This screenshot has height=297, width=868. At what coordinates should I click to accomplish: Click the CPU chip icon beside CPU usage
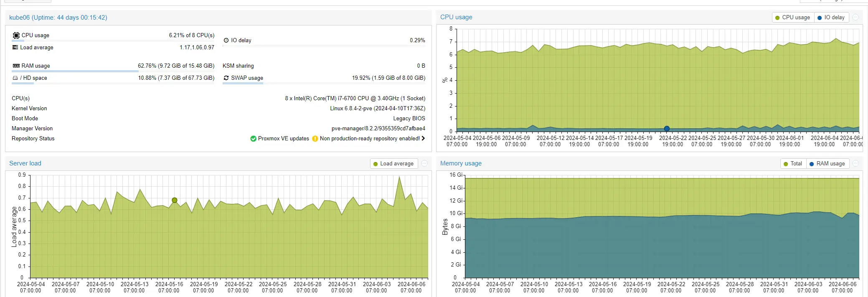(16, 36)
